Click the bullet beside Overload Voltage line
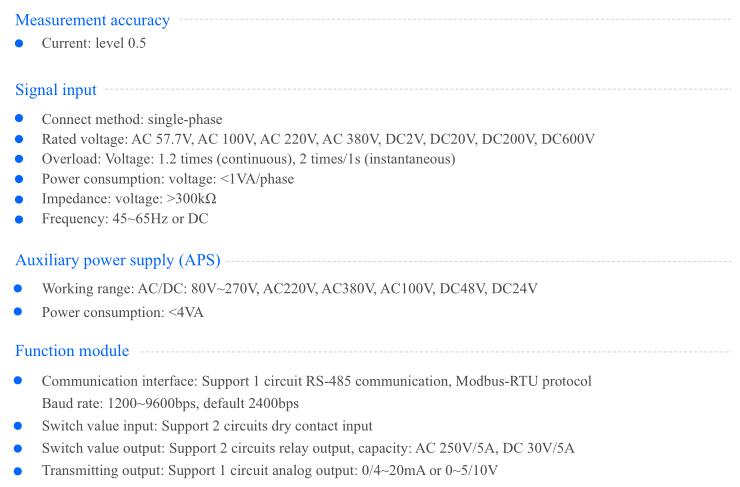740x487 pixels. coord(19,159)
